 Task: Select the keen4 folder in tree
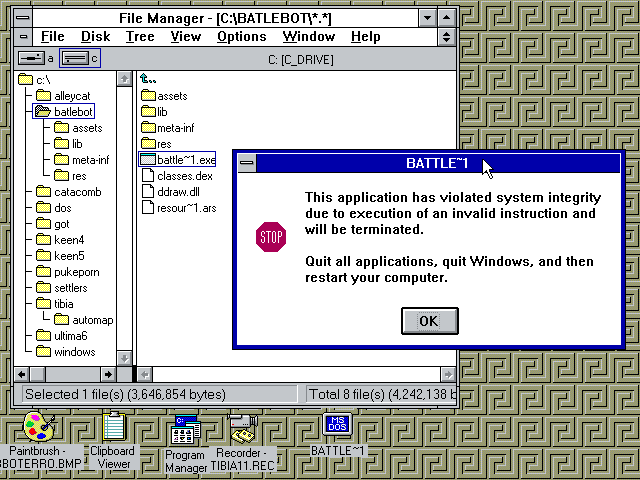68,240
